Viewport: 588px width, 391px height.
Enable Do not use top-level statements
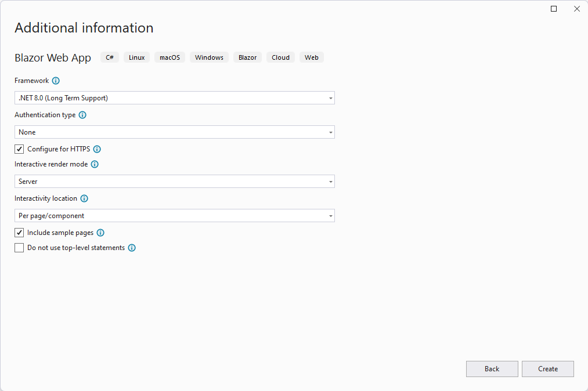point(19,248)
